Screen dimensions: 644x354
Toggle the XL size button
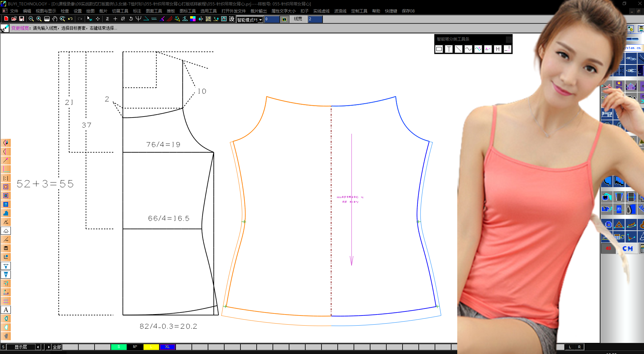167,347
